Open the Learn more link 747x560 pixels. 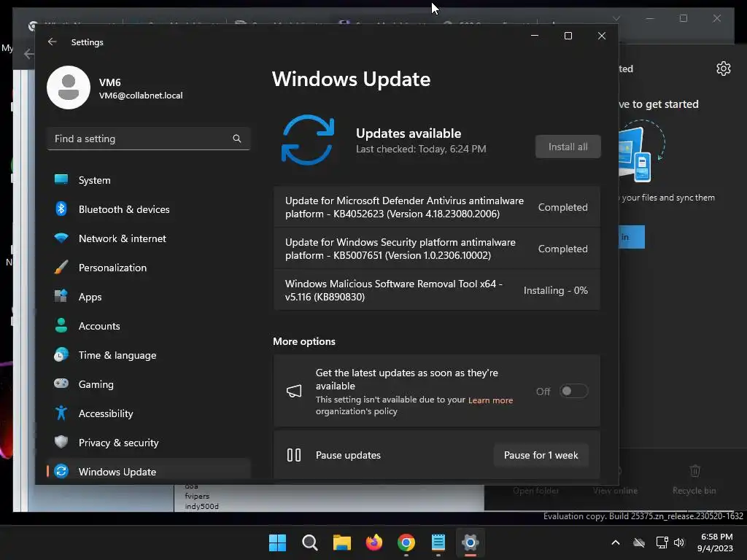[x=490, y=400]
